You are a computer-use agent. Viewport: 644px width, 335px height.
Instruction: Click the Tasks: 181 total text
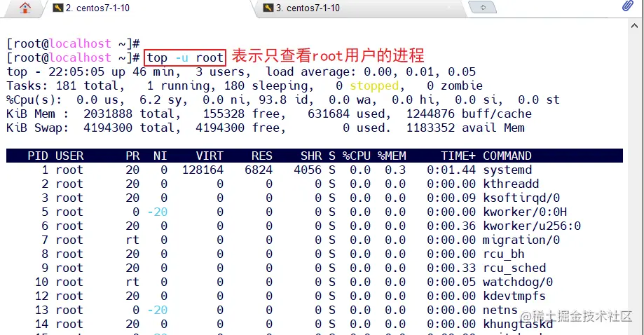coord(62,86)
